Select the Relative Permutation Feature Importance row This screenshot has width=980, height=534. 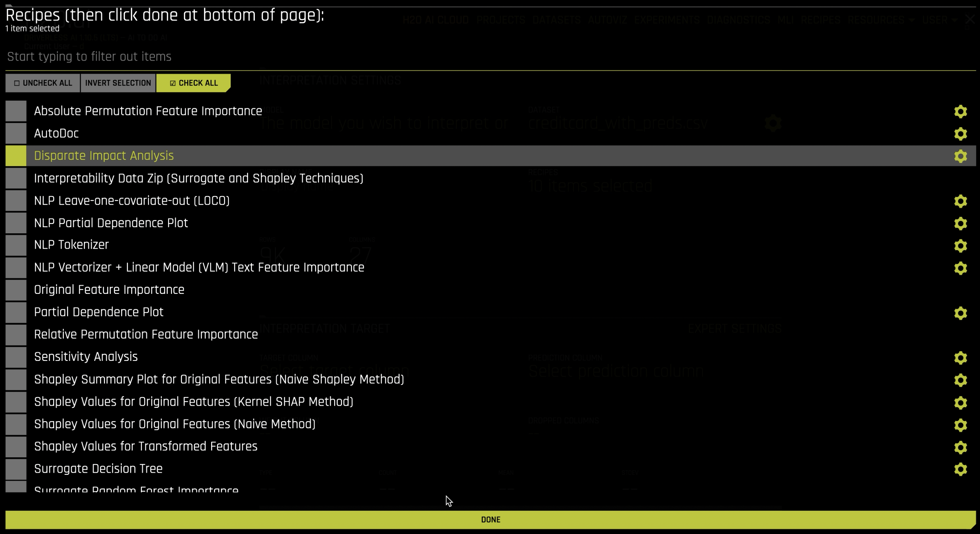click(146, 334)
